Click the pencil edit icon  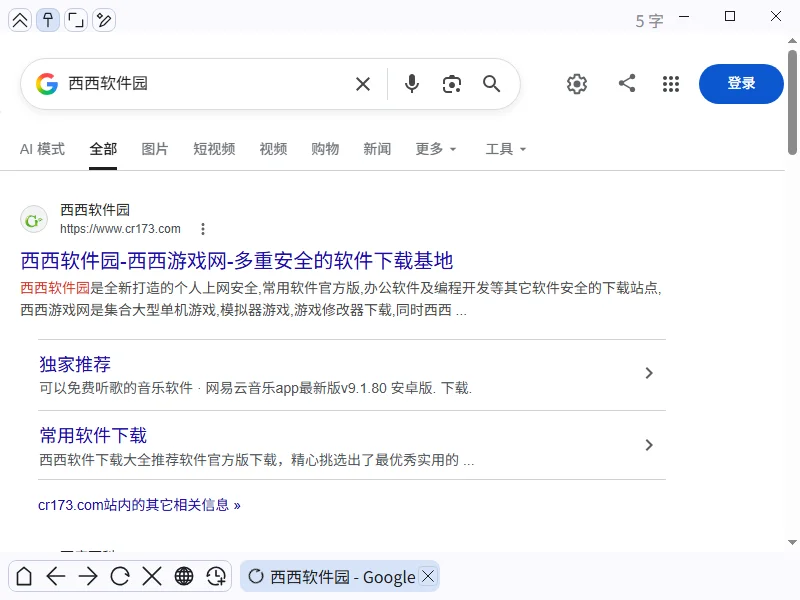[x=104, y=20]
